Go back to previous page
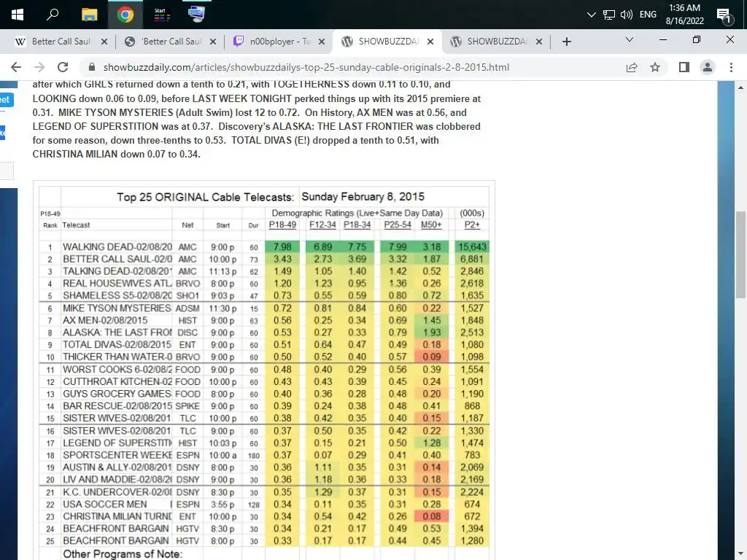 pyautogui.click(x=16, y=67)
